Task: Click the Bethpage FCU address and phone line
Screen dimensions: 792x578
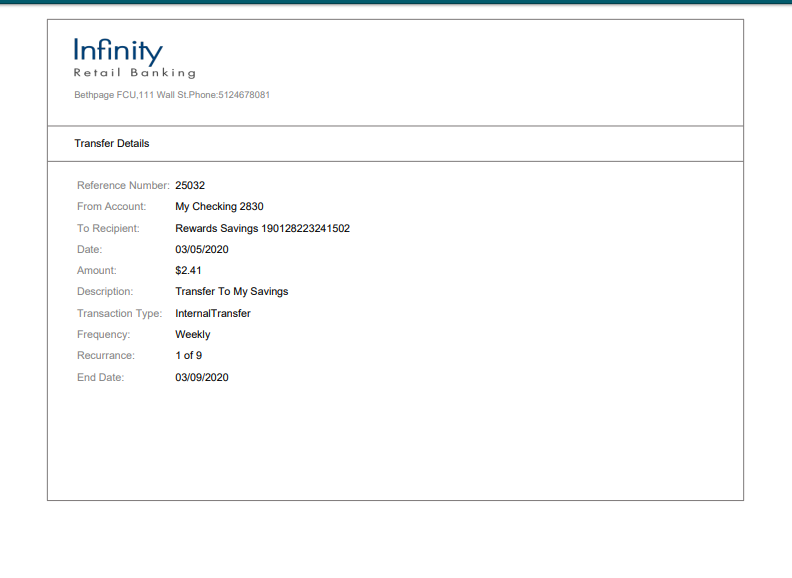Action: coord(172,95)
